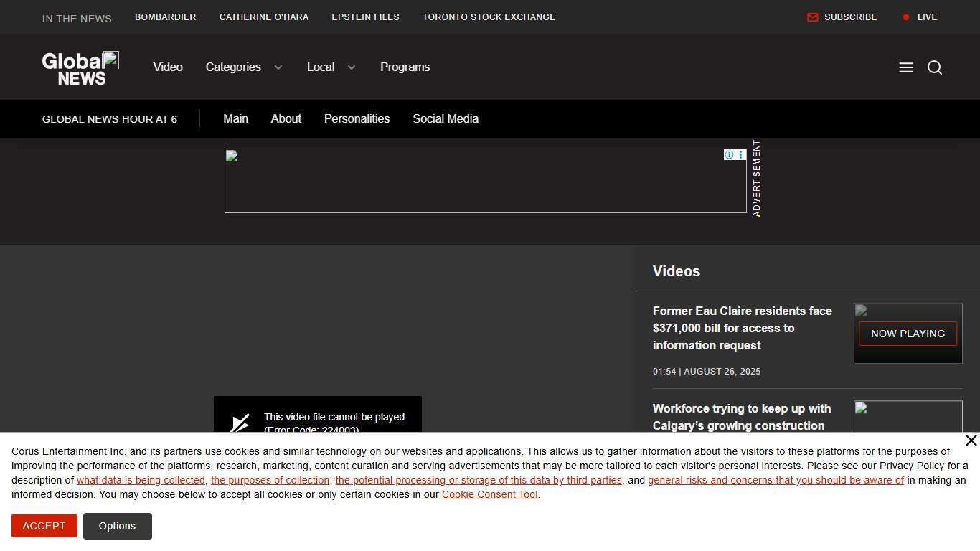980x551 pixels.
Task: Click the Subscribe envelope icon
Action: (813, 17)
